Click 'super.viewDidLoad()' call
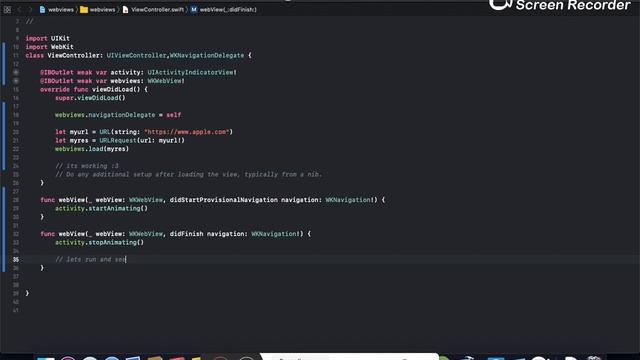 (x=90, y=98)
